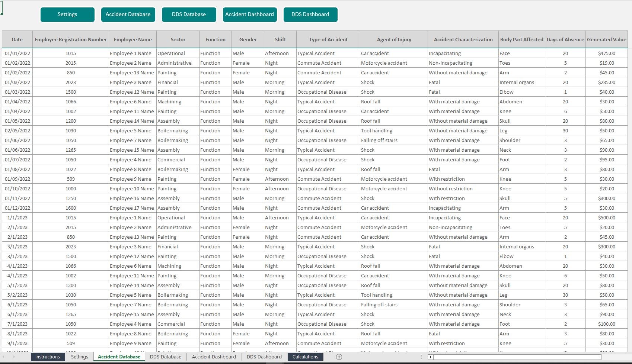Image resolution: width=632 pixels, height=364 pixels.
Task: Switch to the DDS Dashboard sheet tab
Action: tap(264, 357)
